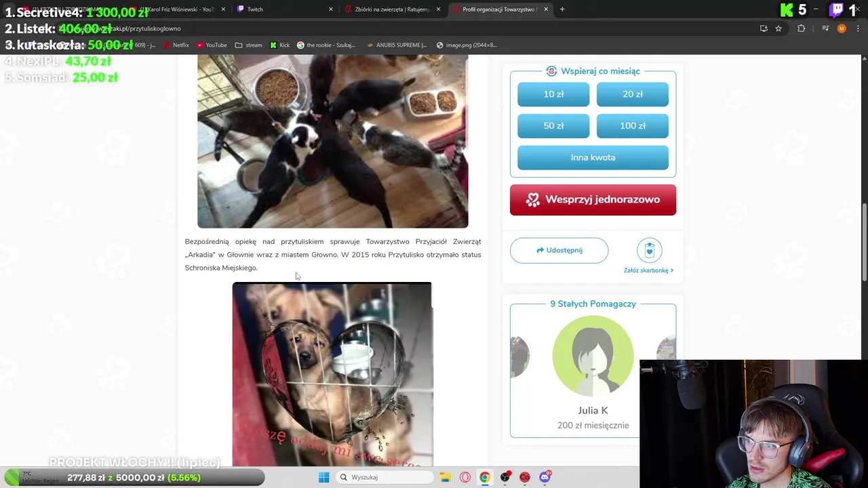Screen dimensions: 868x488
Task: Open ANUBIS SUPREME bookmark
Action: (x=397, y=45)
